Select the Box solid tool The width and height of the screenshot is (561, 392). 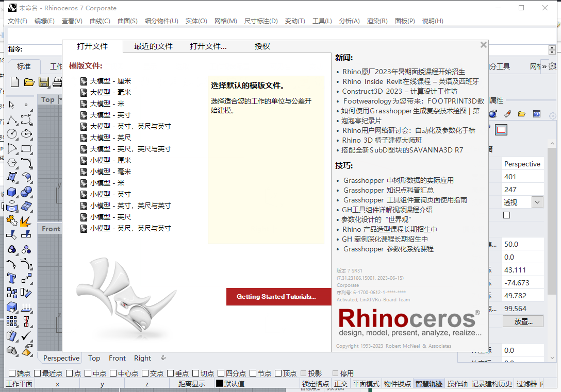coord(12,192)
